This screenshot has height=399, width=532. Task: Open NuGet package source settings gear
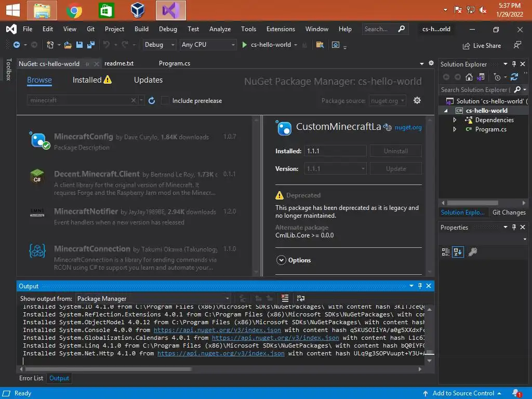(417, 100)
